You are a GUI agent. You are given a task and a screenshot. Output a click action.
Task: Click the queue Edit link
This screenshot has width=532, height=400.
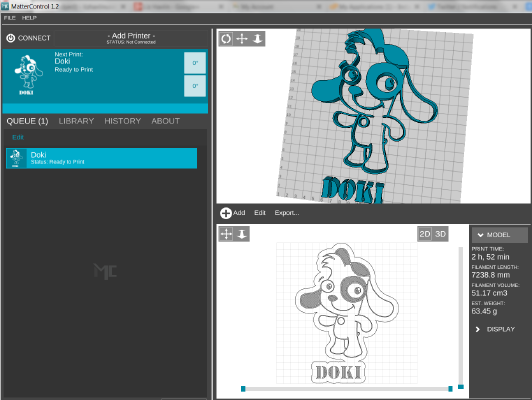point(18,137)
